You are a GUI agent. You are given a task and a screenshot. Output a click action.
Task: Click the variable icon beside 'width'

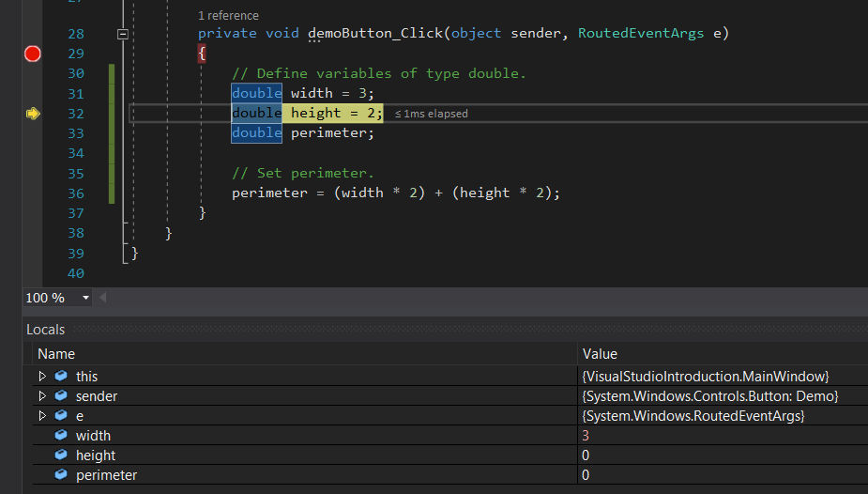tap(61, 436)
